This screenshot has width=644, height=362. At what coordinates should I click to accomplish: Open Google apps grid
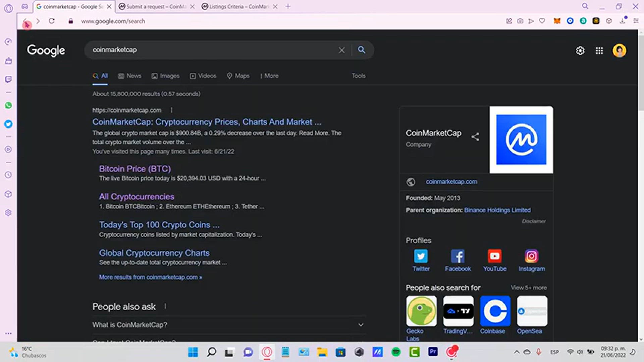pyautogui.click(x=599, y=51)
